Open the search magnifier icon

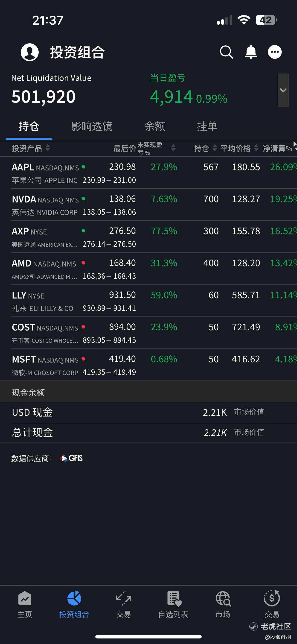[227, 52]
